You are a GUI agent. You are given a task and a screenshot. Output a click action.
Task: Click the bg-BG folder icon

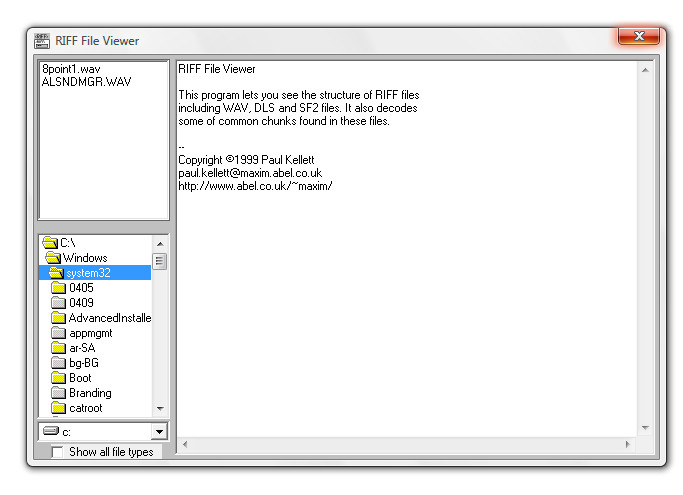click(58, 363)
